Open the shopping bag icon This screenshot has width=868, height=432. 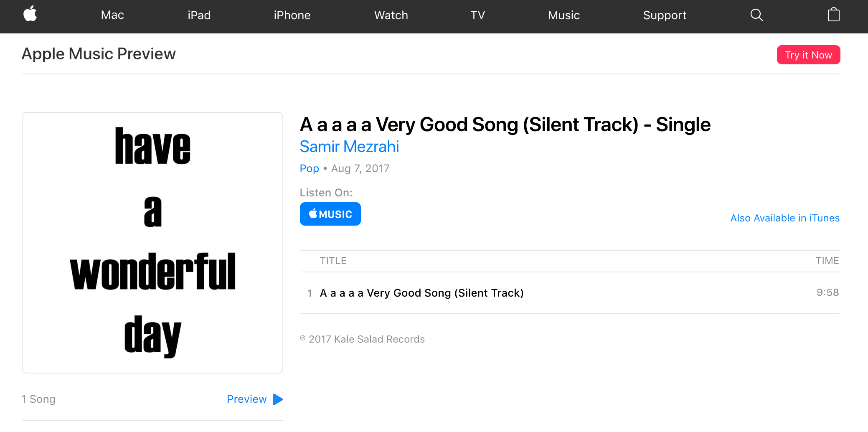833,15
